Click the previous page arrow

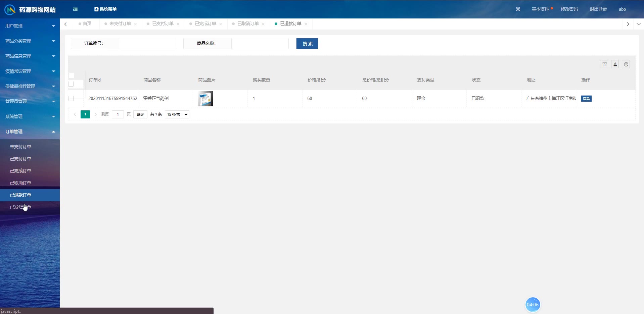(75, 114)
